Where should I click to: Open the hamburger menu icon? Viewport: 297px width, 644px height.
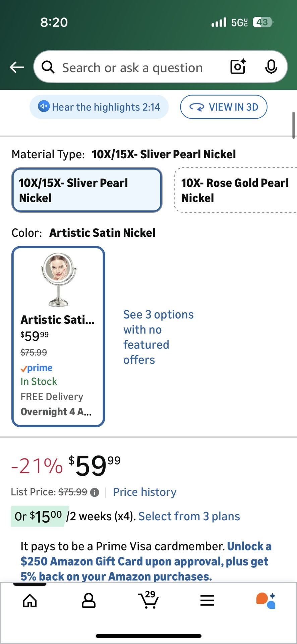[207, 600]
